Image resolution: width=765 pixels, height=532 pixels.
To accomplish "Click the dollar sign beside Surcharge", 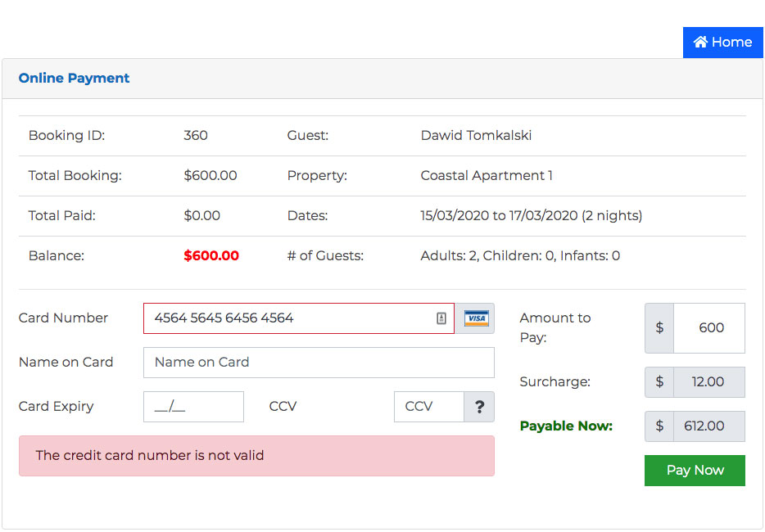I will click(659, 381).
